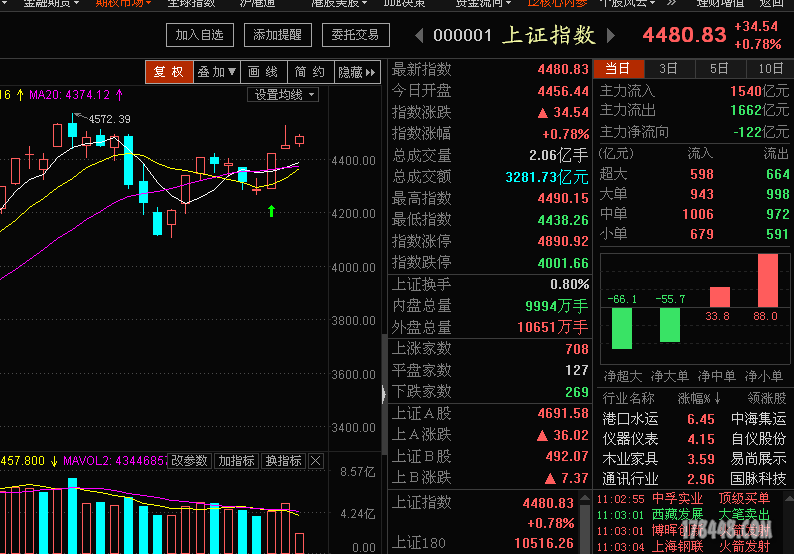Open leading stock 易尚展示
The width and height of the screenshot is (794, 554).
pyautogui.click(x=759, y=459)
